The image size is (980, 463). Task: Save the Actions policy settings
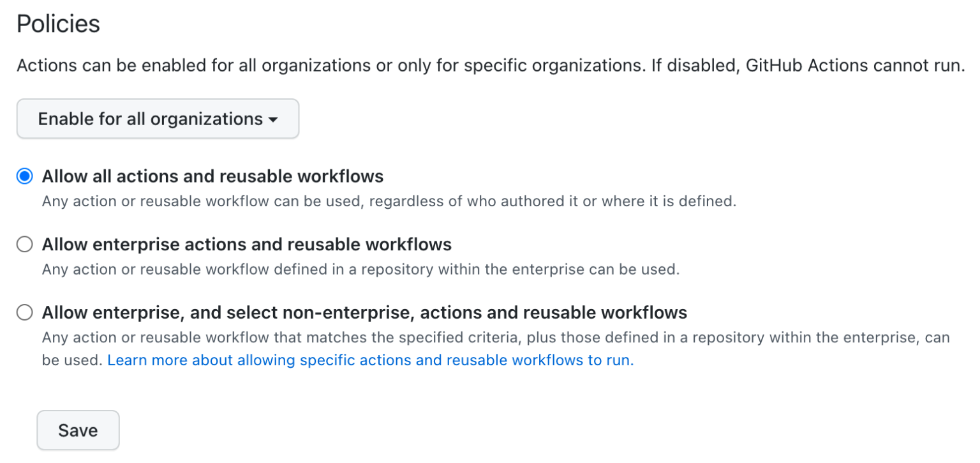(78, 430)
